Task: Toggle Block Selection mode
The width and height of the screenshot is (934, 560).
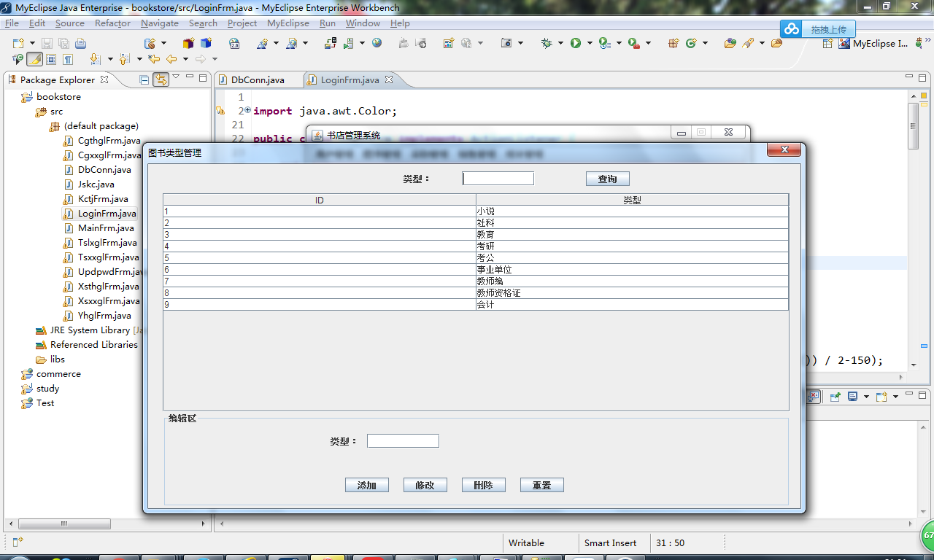Action: click(51, 59)
